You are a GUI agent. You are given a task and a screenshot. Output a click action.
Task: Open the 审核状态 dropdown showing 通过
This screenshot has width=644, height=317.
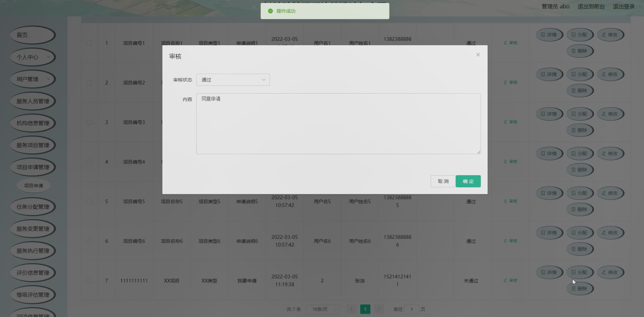coord(233,80)
